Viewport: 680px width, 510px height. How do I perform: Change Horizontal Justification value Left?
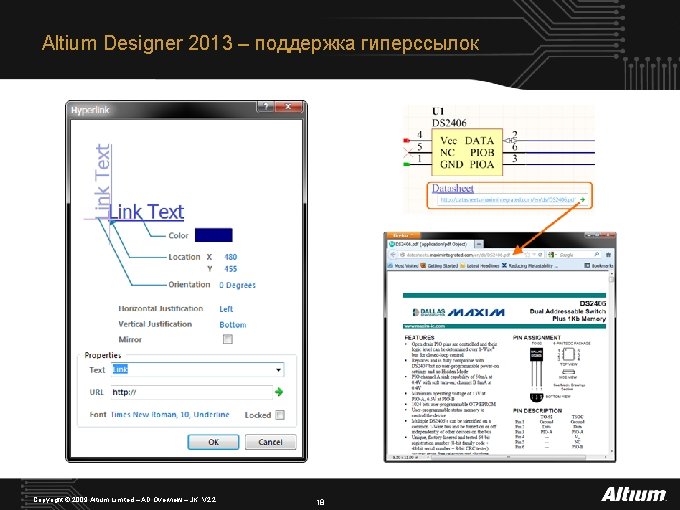tap(226, 309)
